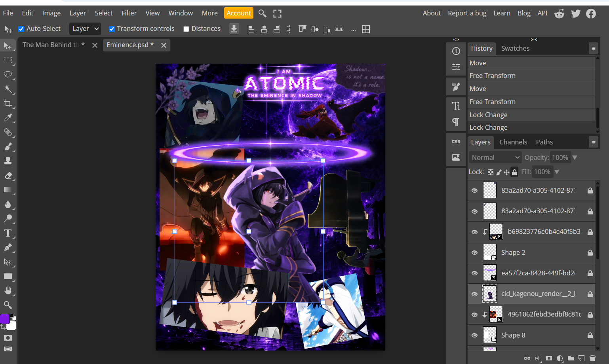Open the Filter menu
Image resolution: width=609 pixels, height=364 pixels.
(x=129, y=13)
